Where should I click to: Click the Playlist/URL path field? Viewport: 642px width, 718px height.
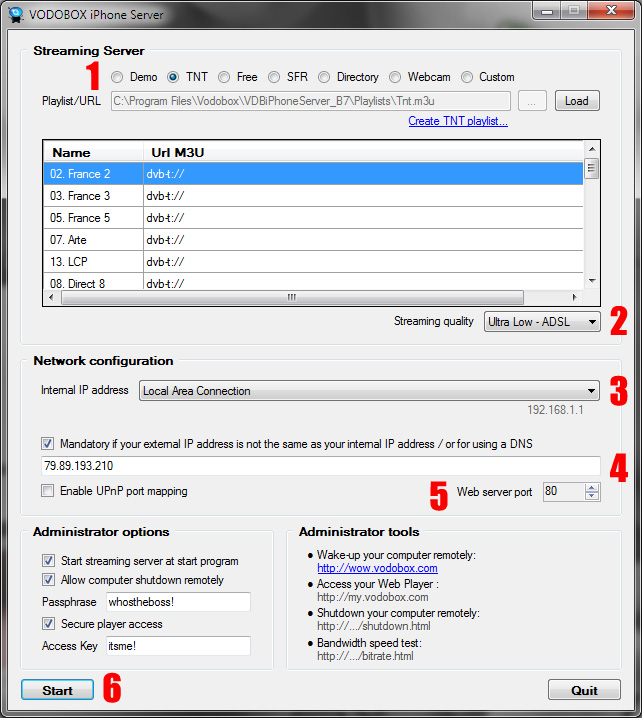310,101
